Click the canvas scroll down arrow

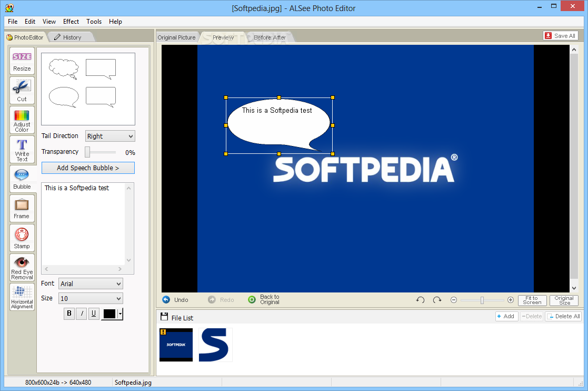click(574, 288)
